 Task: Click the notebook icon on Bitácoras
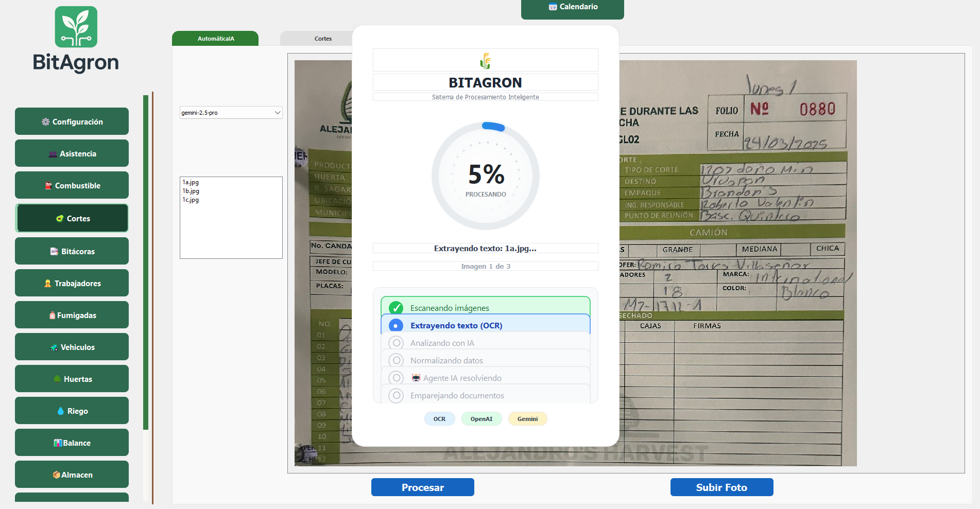tap(54, 252)
